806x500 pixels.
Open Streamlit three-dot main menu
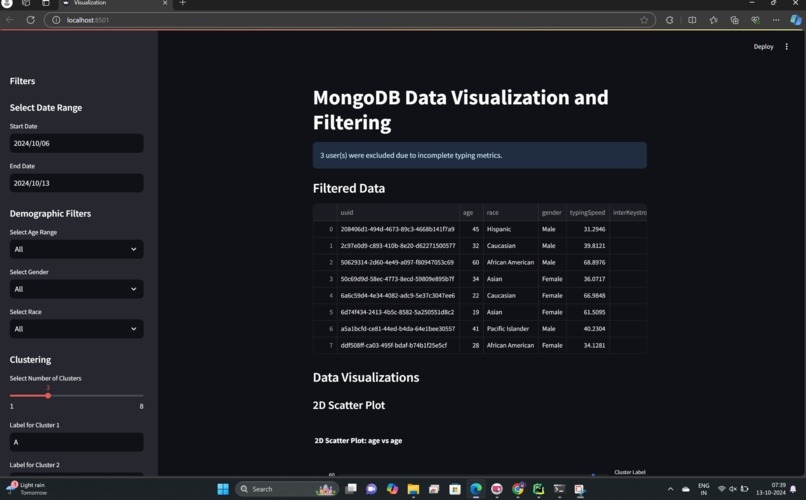click(x=786, y=47)
